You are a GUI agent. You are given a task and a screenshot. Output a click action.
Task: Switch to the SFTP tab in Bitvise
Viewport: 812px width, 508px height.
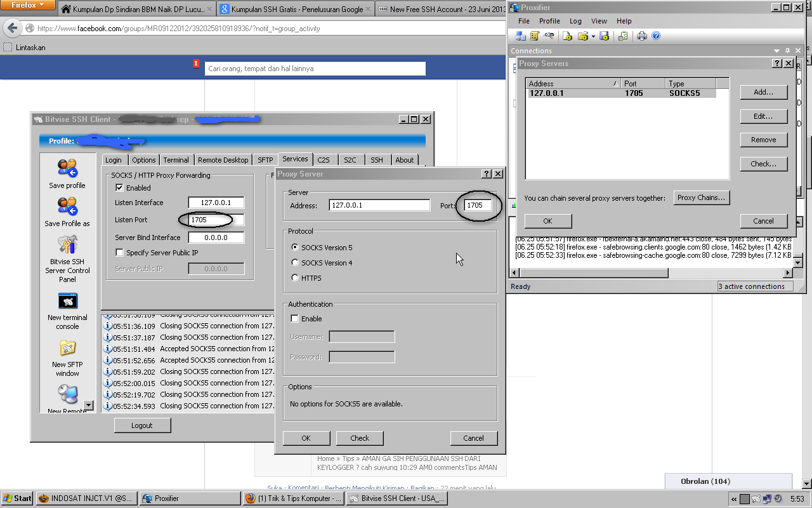click(265, 160)
